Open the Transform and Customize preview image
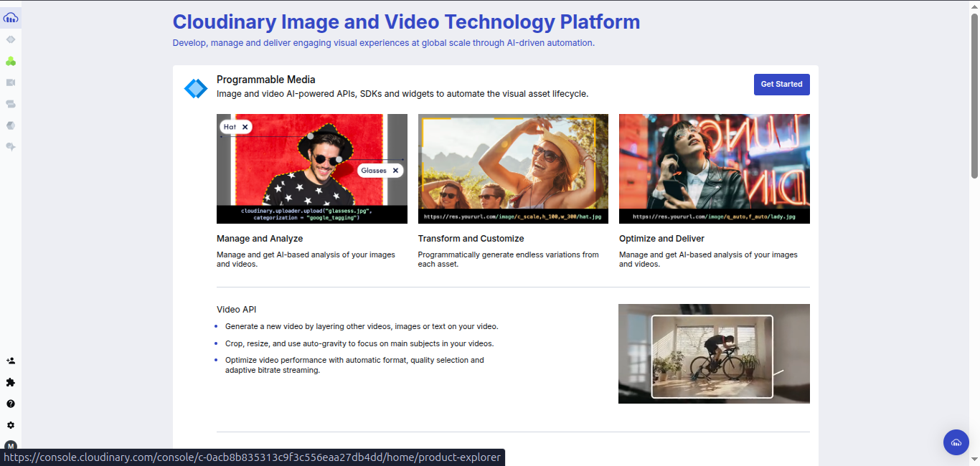Viewport: 980px width, 466px height. coord(513,168)
